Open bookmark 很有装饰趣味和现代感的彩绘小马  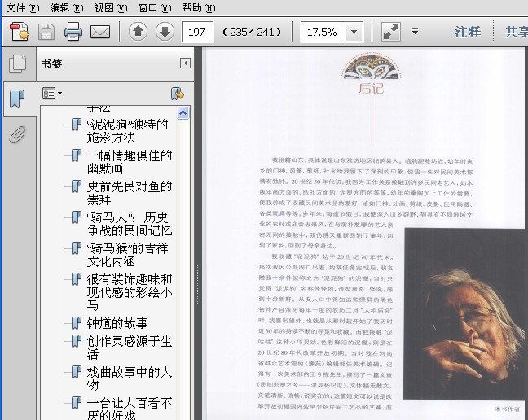tap(130, 292)
